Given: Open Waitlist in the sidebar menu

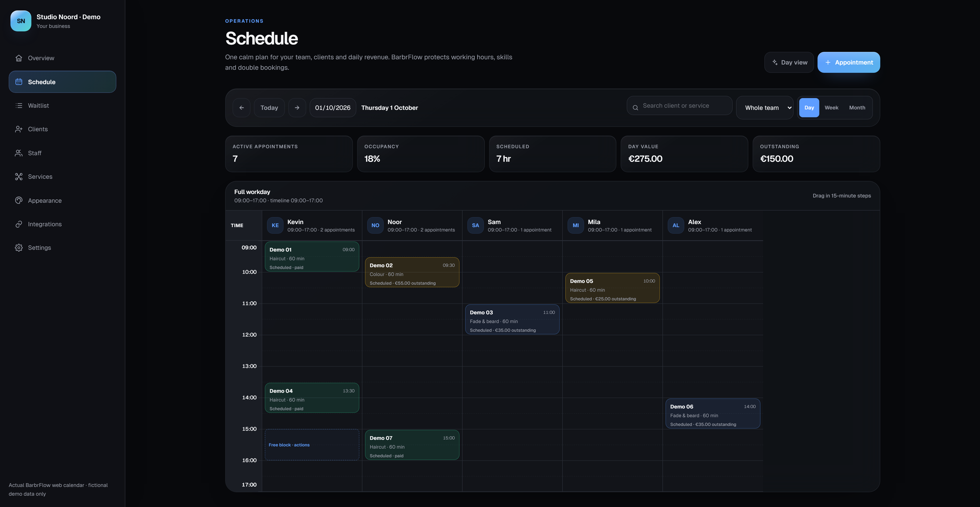Looking at the screenshot, I should point(62,105).
